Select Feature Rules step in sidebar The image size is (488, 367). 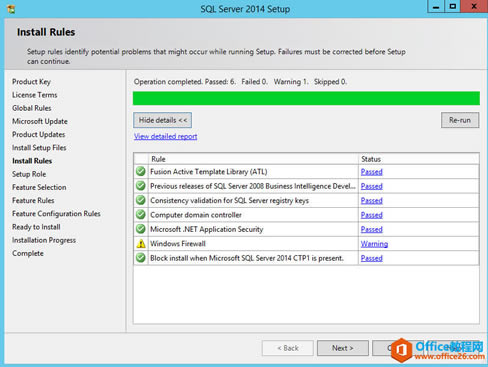[33, 200]
